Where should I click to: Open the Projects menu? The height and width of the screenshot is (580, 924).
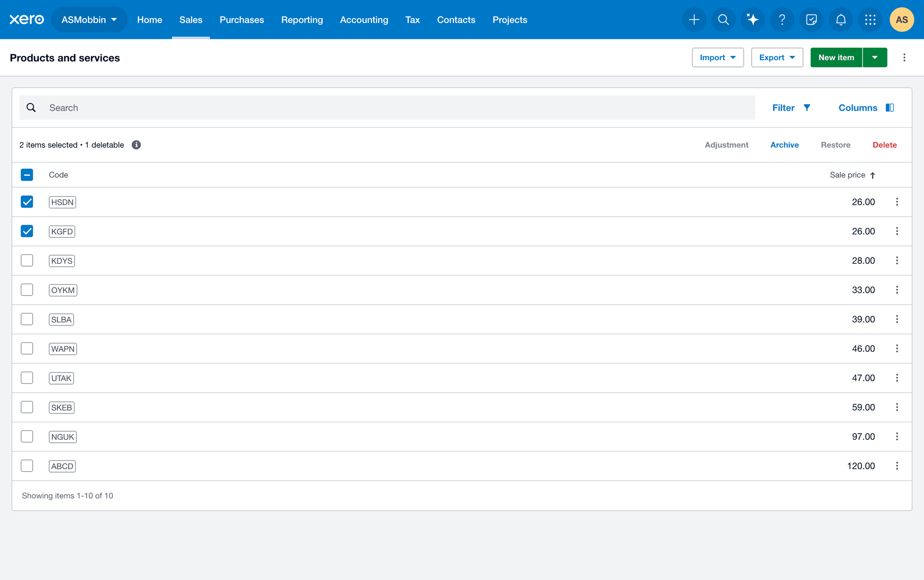tap(510, 20)
